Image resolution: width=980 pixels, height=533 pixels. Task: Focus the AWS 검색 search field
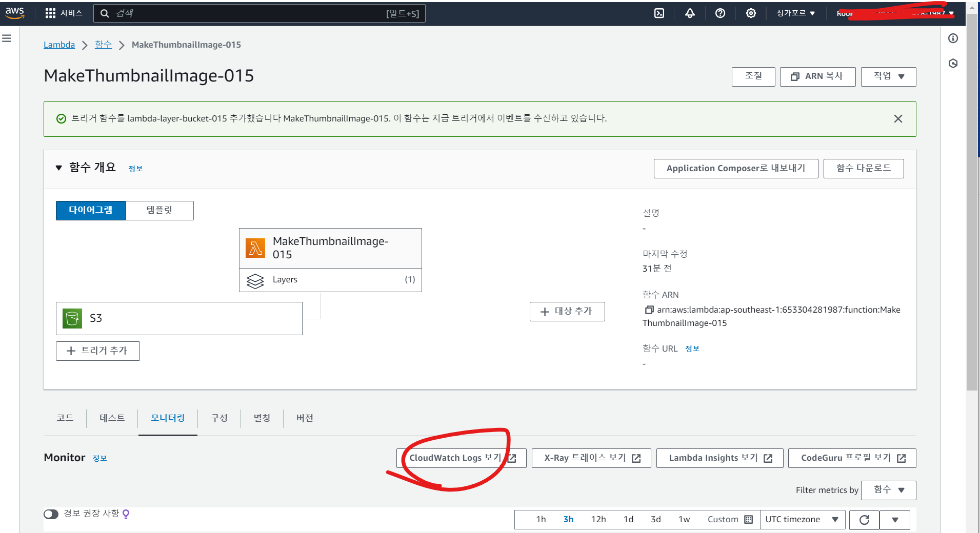259,13
